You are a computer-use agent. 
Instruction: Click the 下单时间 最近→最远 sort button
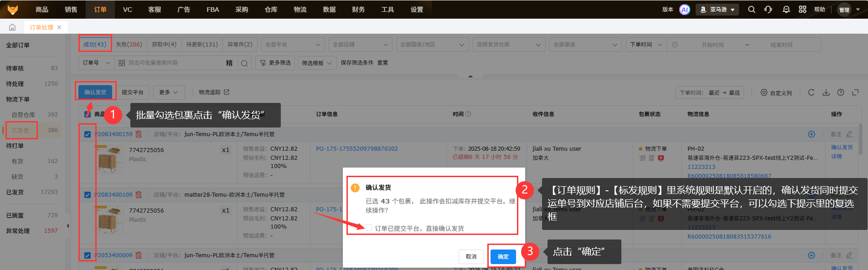click(710, 92)
